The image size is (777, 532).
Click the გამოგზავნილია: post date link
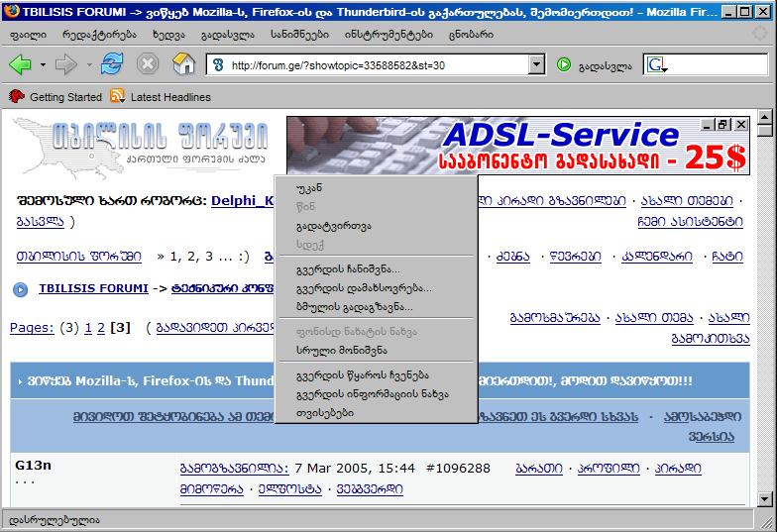pyautogui.click(x=234, y=468)
